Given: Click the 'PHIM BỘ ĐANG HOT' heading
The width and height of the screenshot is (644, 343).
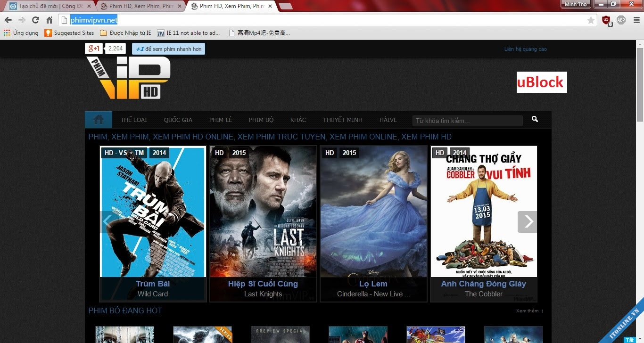Looking at the screenshot, I should click(125, 310).
